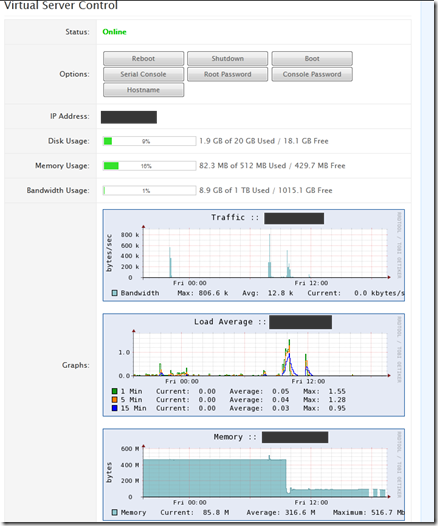The image size is (438, 526).
Task: Click the 1 Min 'Max: 1.55' value
Action: point(324,391)
